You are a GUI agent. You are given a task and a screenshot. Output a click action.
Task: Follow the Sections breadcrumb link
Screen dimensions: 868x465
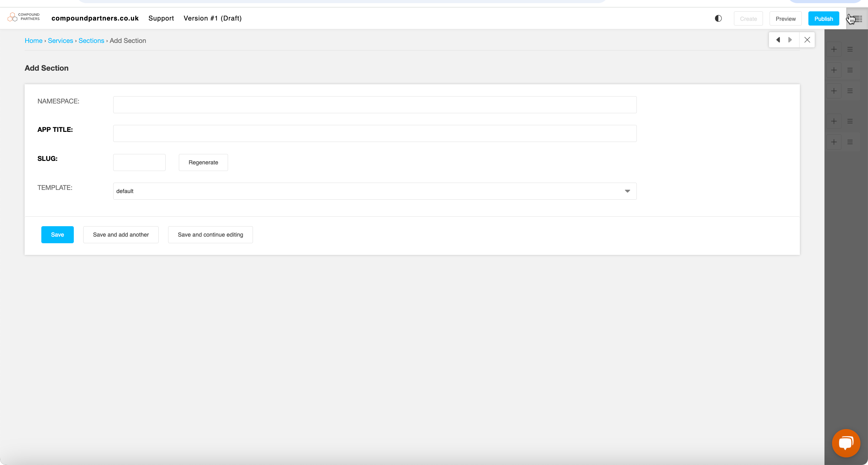pyautogui.click(x=91, y=40)
